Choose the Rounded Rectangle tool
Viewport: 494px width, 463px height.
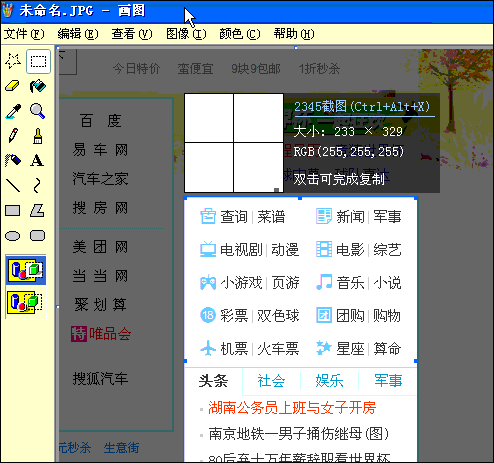38,236
